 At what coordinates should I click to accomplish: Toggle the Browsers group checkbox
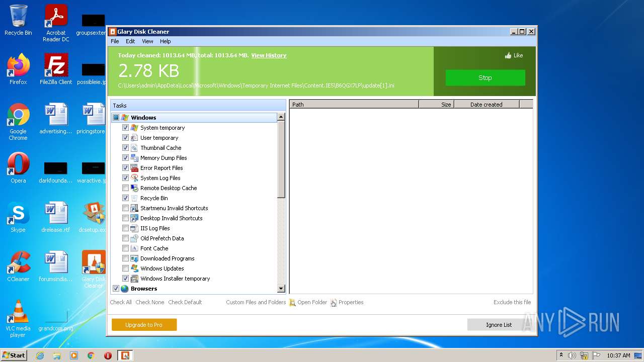coord(116,289)
